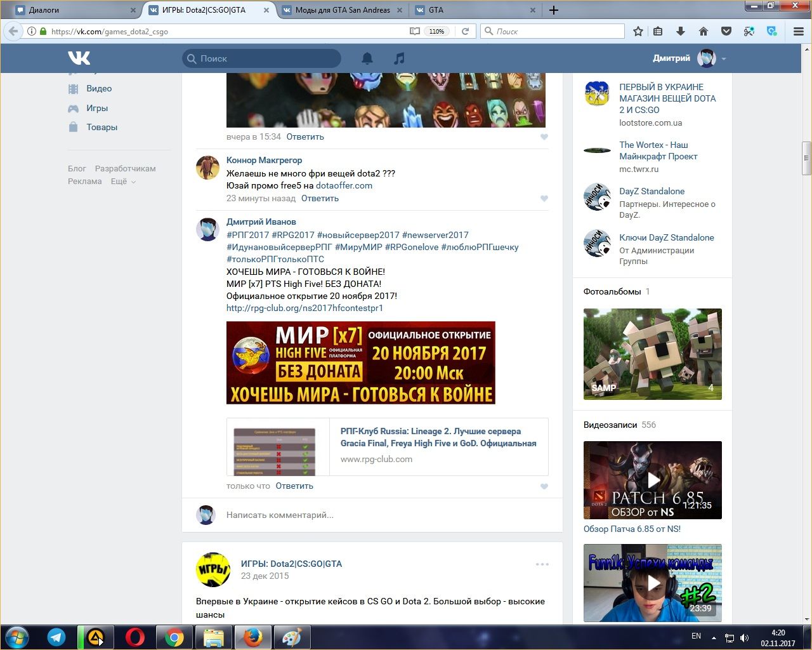
Task: Open Firefox downloads arrow icon
Action: coord(681,31)
